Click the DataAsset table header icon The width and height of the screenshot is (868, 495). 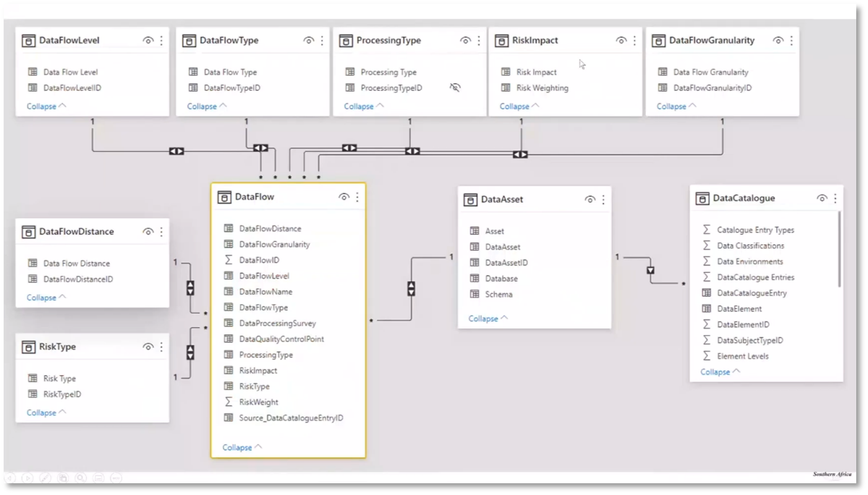tap(470, 200)
